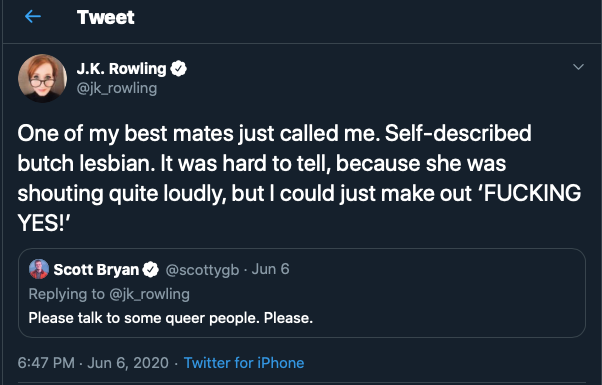The width and height of the screenshot is (602, 385).
Task: Open the quoted tweet 'Please talk to some queer people'
Action: [x=302, y=293]
